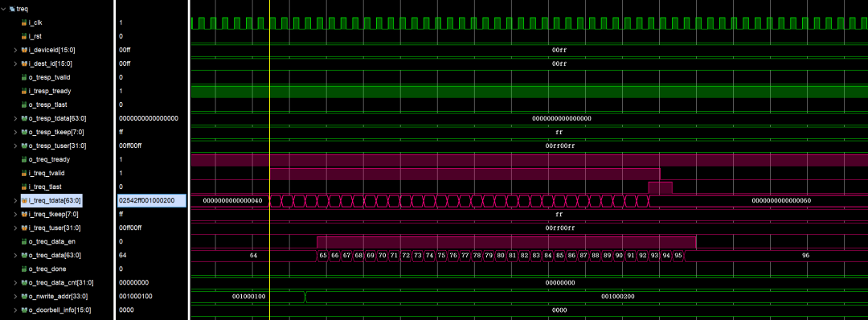The image size is (868, 320).
Task: Expand the o_tresp_tdata[63:0] bus
Action: point(15,118)
